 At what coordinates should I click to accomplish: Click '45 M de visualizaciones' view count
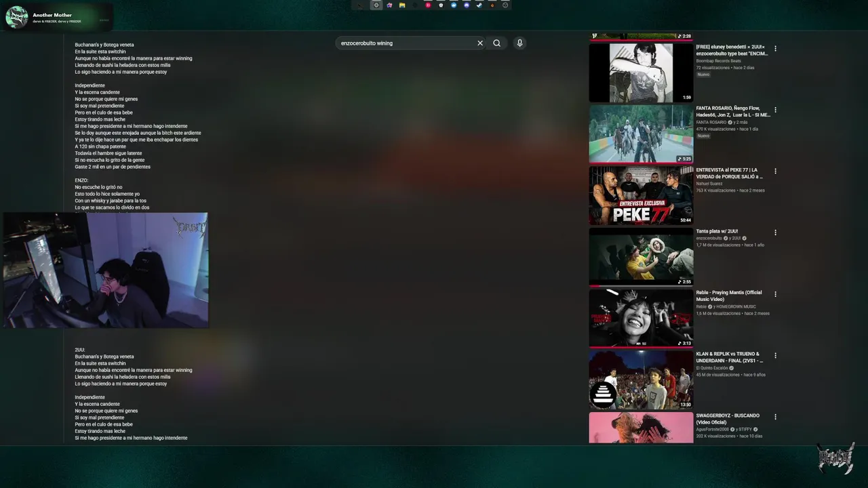click(718, 375)
